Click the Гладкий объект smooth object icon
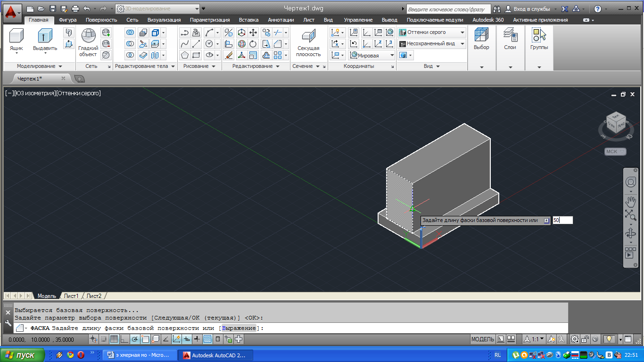Screen dimensions: 644x362 (x=88, y=36)
